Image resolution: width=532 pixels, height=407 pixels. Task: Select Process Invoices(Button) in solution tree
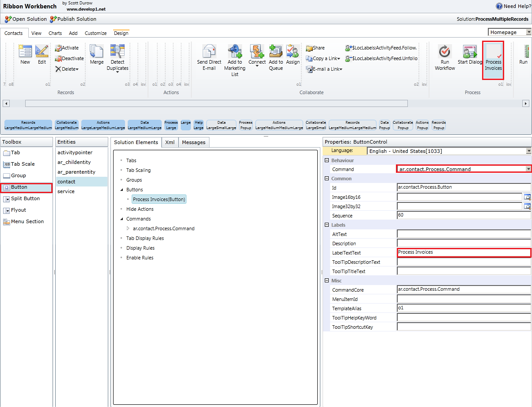pyautogui.click(x=159, y=199)
